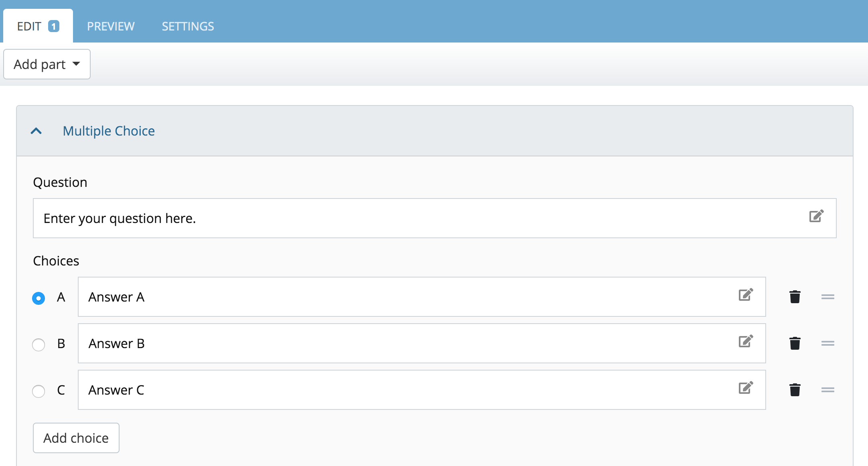The image size is (868, 466).
Task: Click the Add choice button
Action: 76,438
